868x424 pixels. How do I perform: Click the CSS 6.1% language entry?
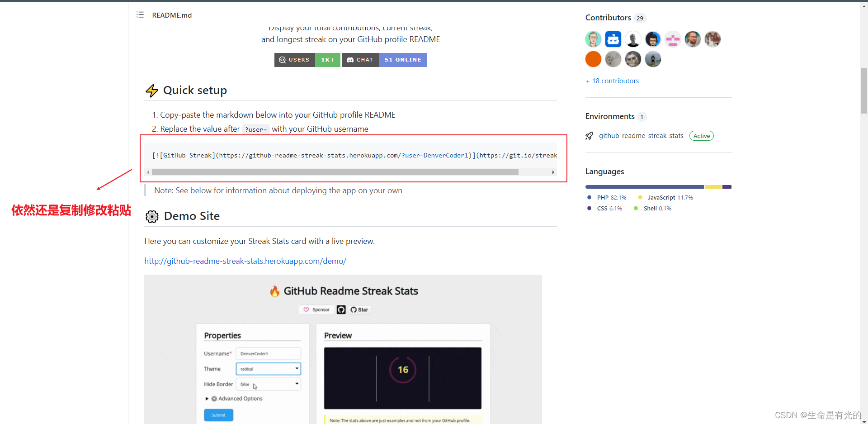coord(604,209)
